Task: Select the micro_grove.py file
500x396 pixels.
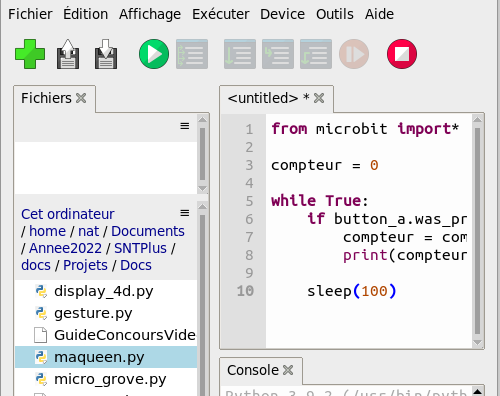Action: pos(106,379)
